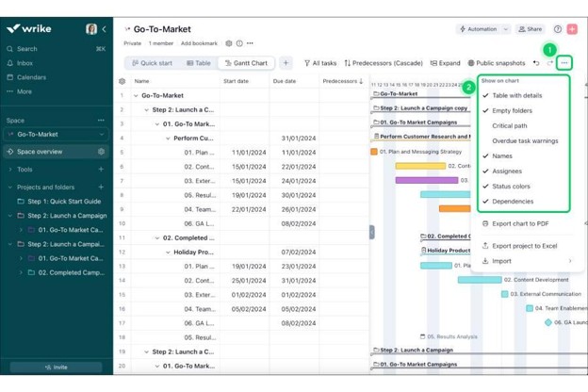Open Search in the sidebar
Screen dimensions: 588x392
coord(27,49)
